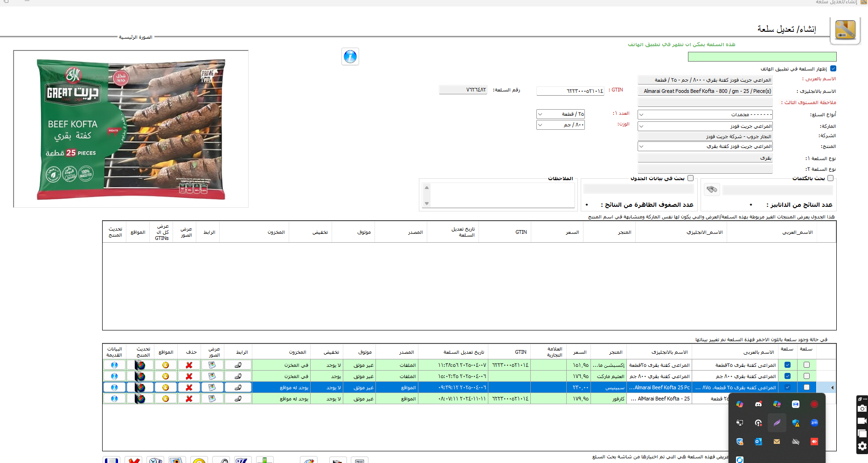The height and width of the screenshot is (463, 868).
Task: Click GTIN column header in upper table
Action: coord(521,232)
